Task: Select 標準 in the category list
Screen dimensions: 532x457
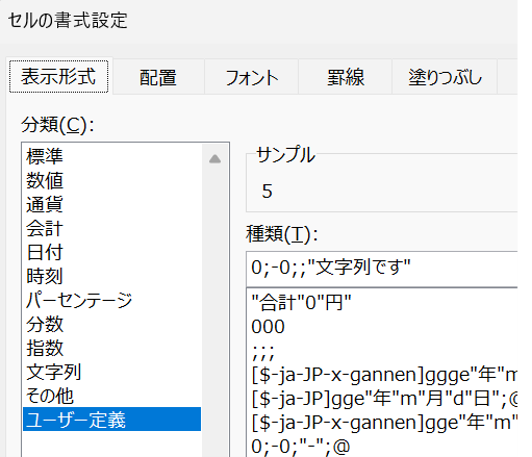Action: (44, 156)
